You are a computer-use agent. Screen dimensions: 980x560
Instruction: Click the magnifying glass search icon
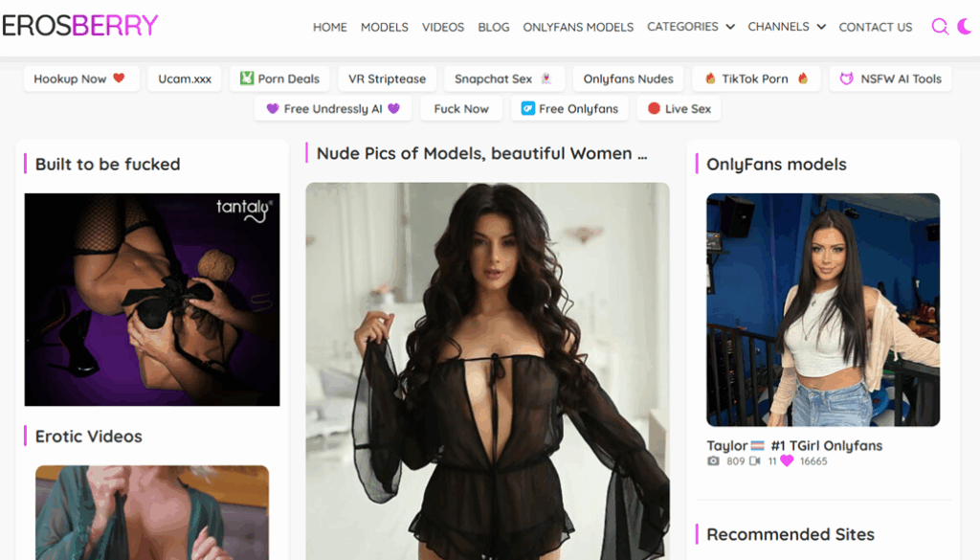[940, 27]
